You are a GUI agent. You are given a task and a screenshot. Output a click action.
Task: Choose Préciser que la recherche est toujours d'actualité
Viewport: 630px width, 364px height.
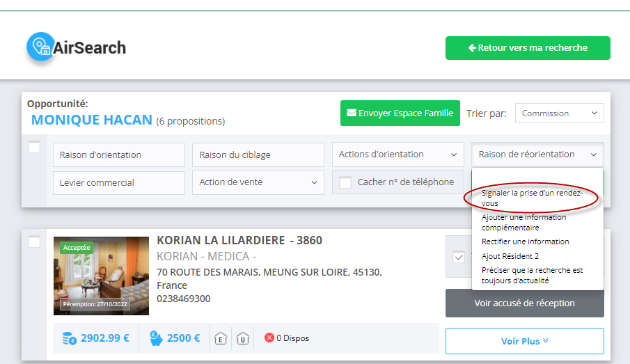(x=532, y=275)
